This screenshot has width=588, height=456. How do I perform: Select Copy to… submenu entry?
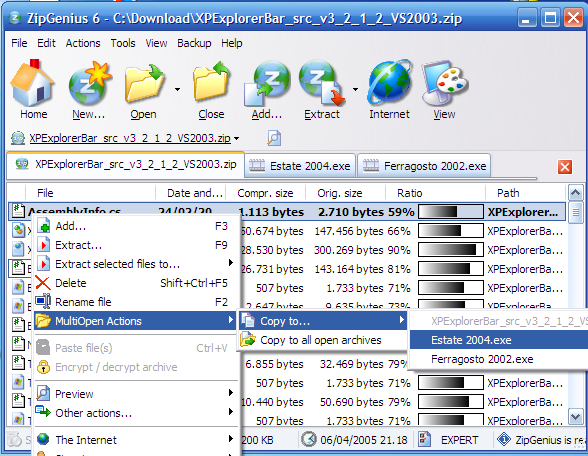322,321
